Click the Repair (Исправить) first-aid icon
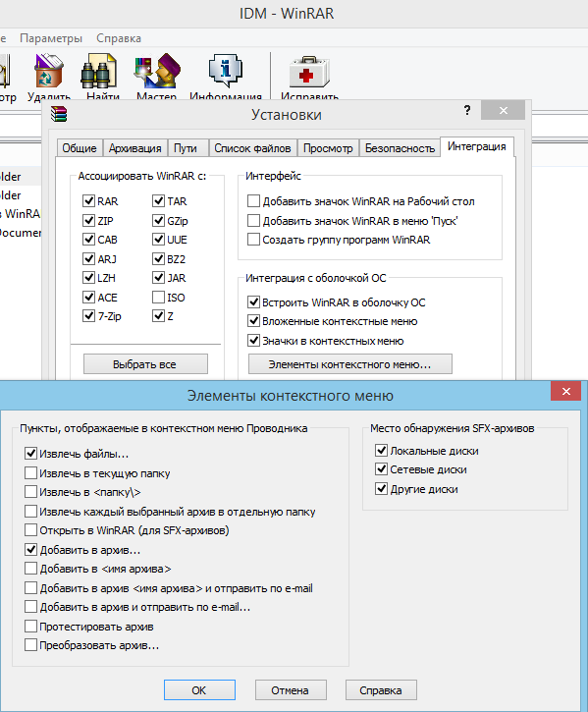The width and height of the screenshot is (588, 712). pos(309,72)
